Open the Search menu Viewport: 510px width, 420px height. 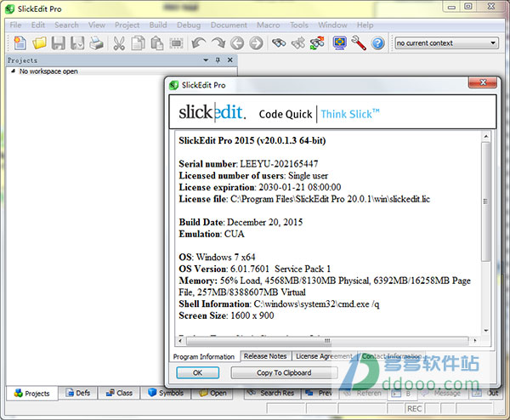(66, 25)
